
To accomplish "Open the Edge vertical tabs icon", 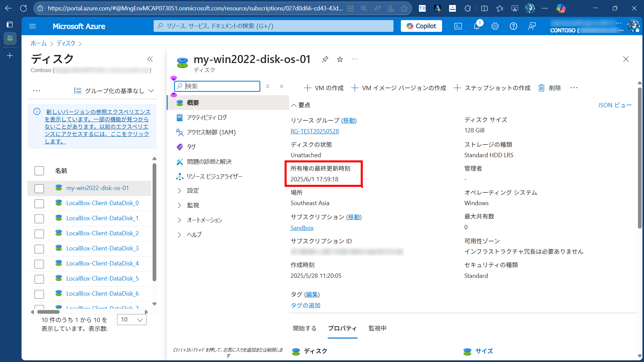I will [10, 24].
